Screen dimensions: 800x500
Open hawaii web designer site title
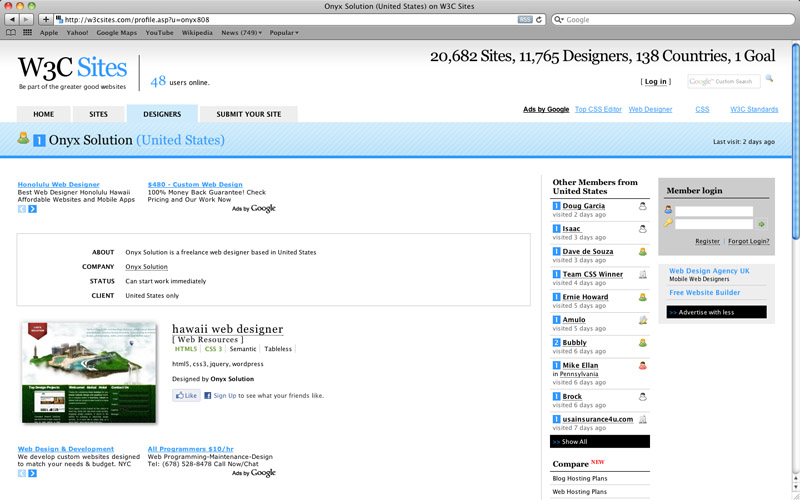[228, 329]
